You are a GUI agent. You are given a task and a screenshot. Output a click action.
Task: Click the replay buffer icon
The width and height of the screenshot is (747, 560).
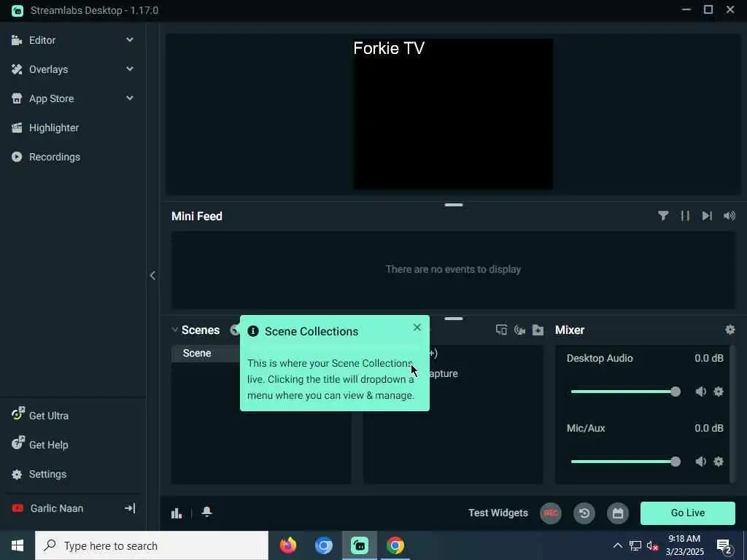pyautogui.click(x=584, y=513)
